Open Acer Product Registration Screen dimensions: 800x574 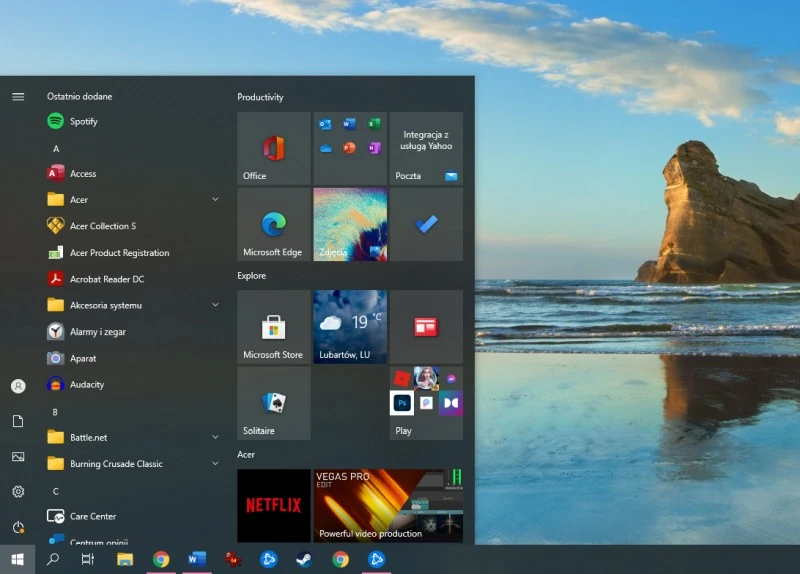click(x=133, y=253)
